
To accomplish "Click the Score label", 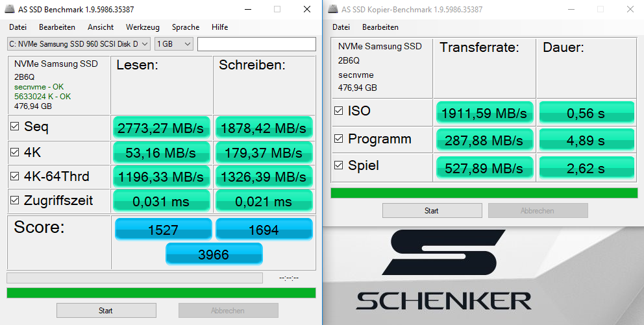I will coord(40,227).
